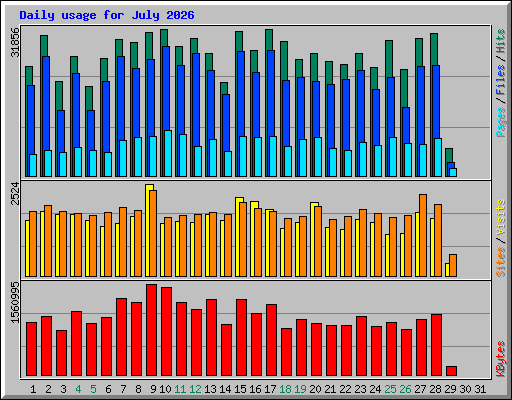Screen dimensions: 512x400
Task: Click day 26 weekend label on x-axis
Action: click(x=406, y=389)
